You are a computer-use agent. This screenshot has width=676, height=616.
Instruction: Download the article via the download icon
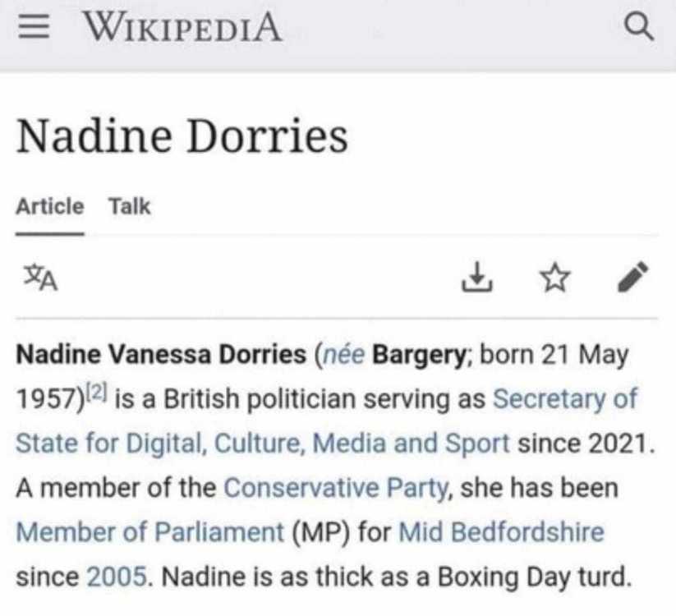476,277
